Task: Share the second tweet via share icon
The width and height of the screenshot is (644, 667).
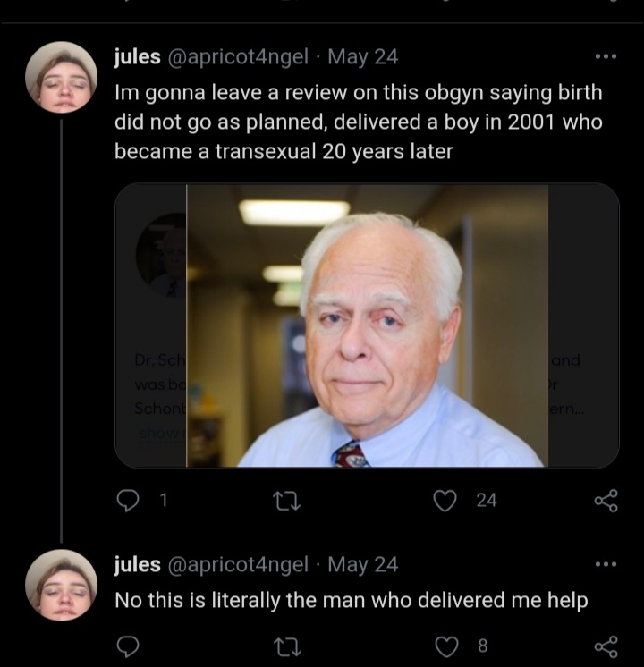Action: click(x=606, y=646)
